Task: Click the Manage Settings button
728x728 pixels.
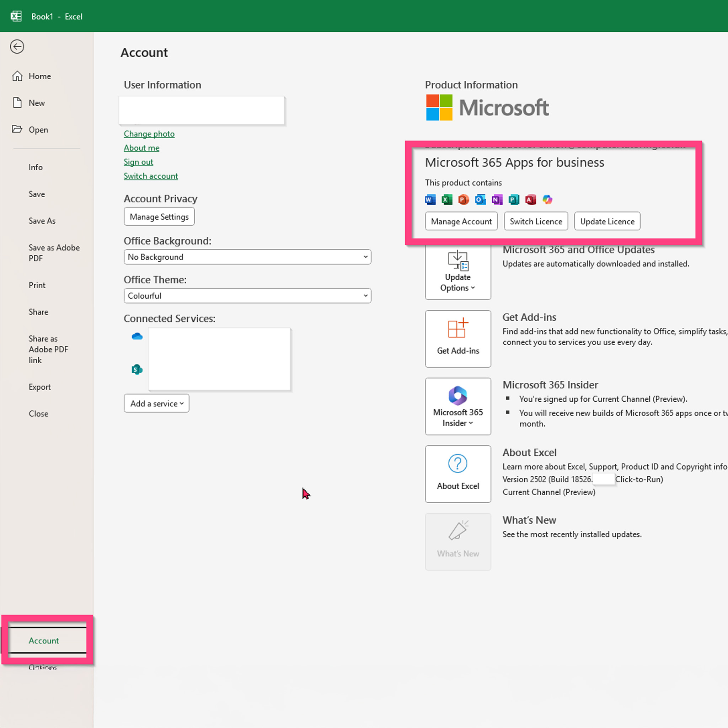Action: pyautogui.click(x=159, y=217)
